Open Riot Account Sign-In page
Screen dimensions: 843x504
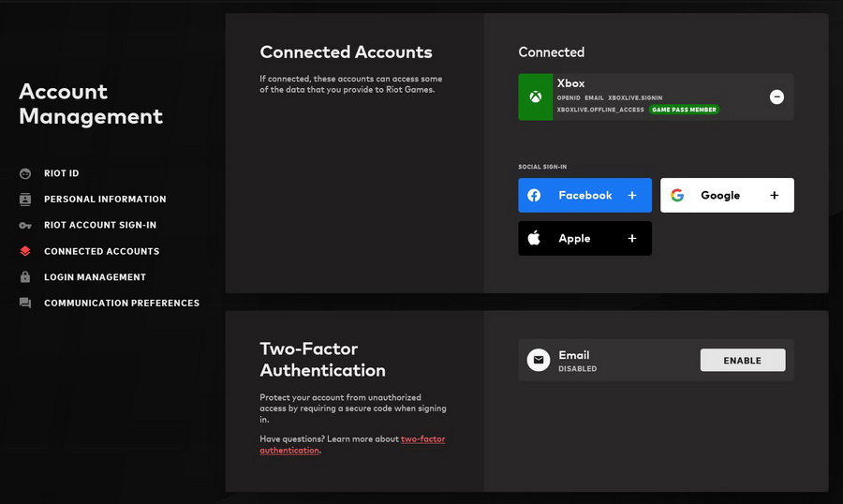100,226
